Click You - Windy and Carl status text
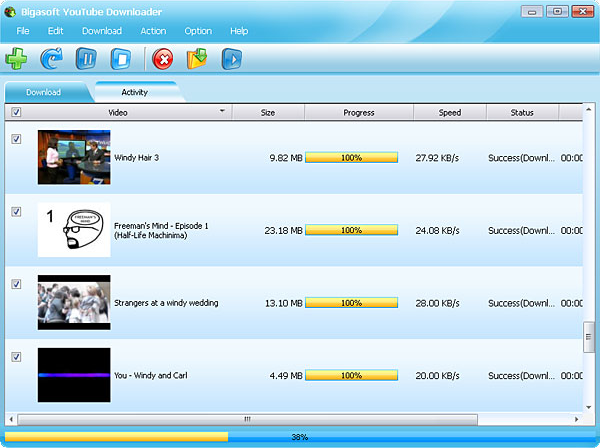600x448 pixels. point(521,376)
